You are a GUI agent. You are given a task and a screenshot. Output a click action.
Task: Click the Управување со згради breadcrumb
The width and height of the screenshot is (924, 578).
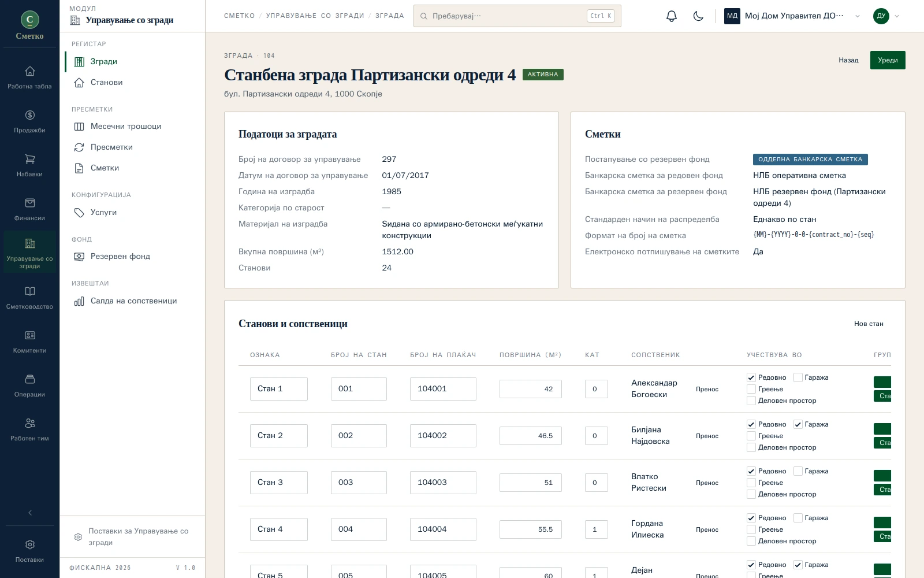click(315, 16)
